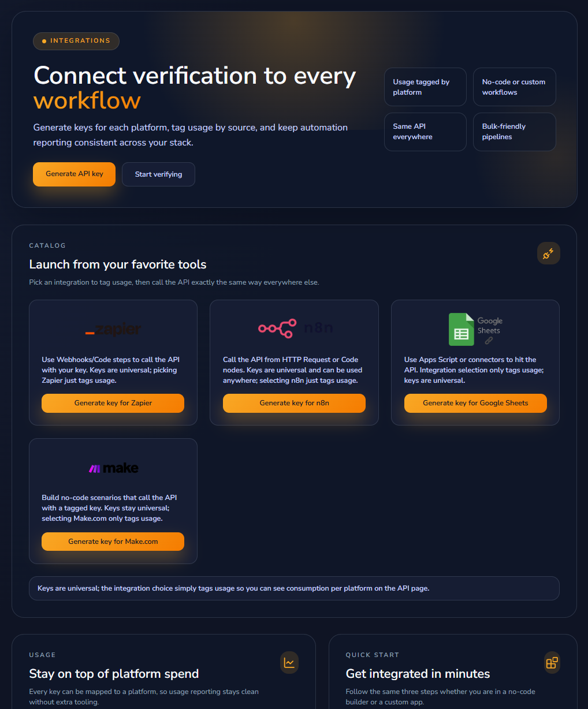The width and height of the screenshot is (588, 709).
Task: Click the Generate API key button
Action: [74, 174]
